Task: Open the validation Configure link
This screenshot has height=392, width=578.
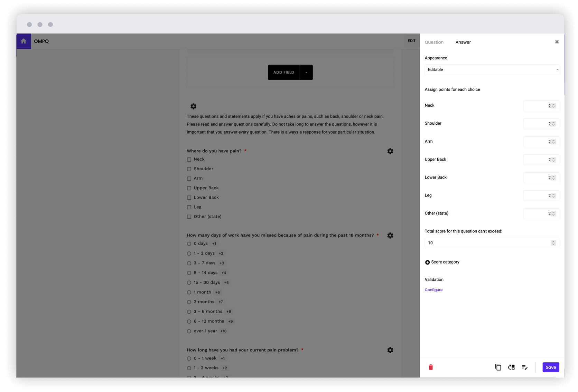Action: click(x=433, y=289)
